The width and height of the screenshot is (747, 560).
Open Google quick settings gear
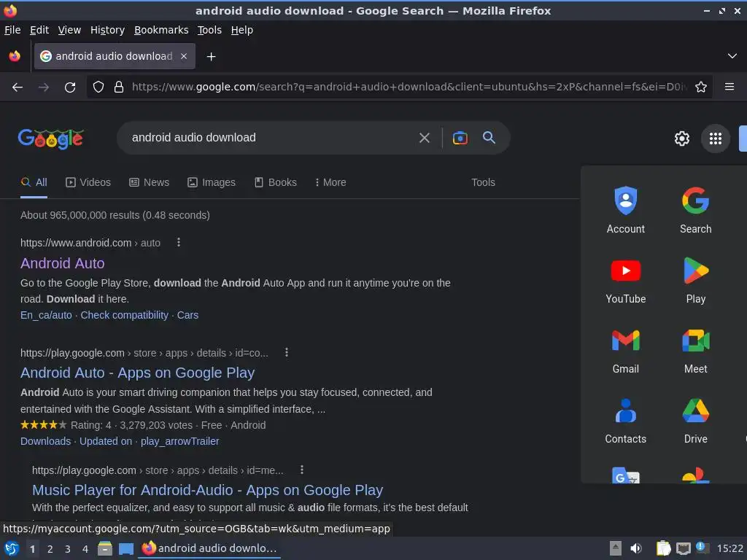[x=682, y=139]
